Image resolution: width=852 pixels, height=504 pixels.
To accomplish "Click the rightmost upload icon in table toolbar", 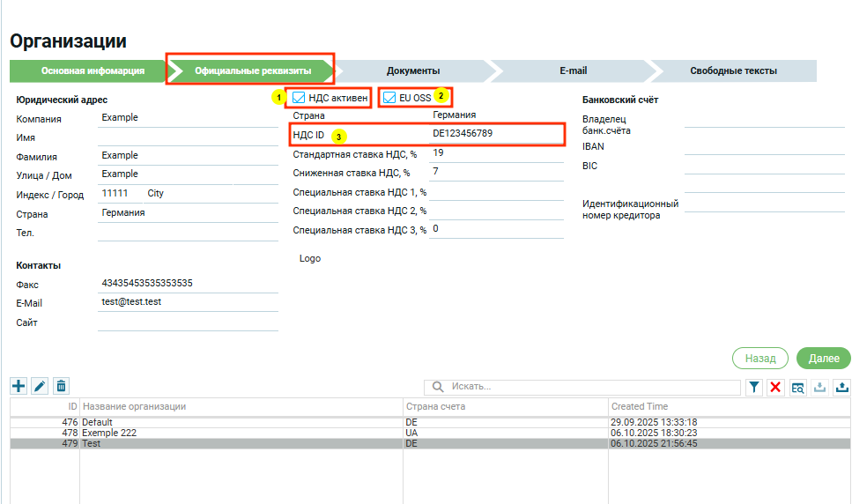I will [841, 388].
